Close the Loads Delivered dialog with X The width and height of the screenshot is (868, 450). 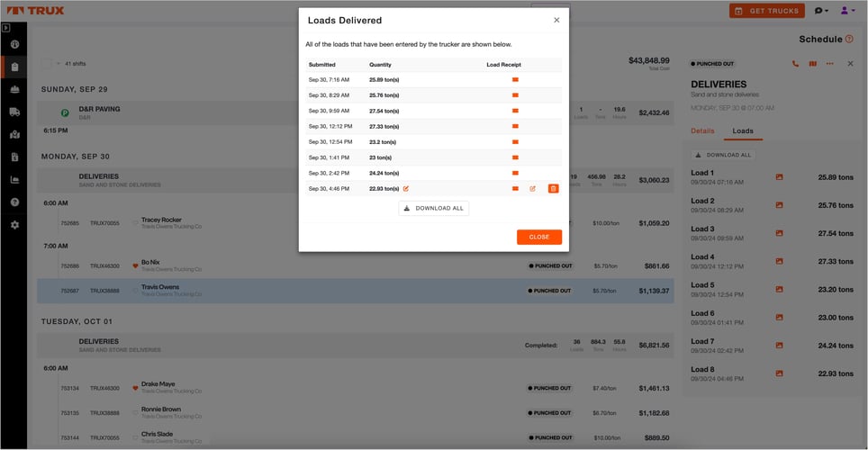[556, 20]
